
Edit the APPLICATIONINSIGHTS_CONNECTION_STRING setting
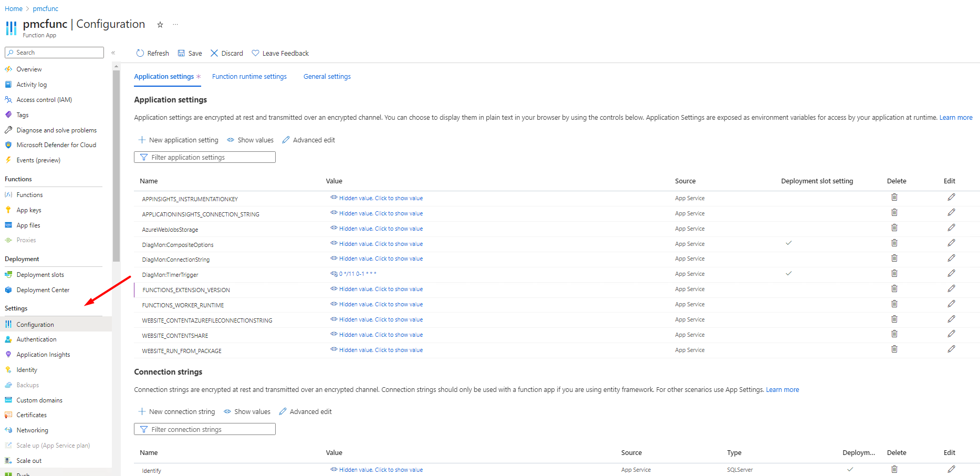[x=951, y=213]
